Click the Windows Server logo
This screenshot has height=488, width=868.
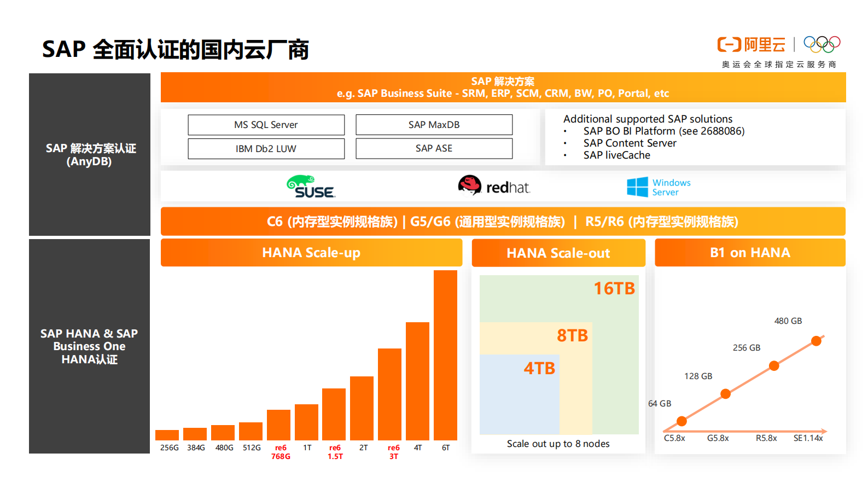(x=659, y=187)
